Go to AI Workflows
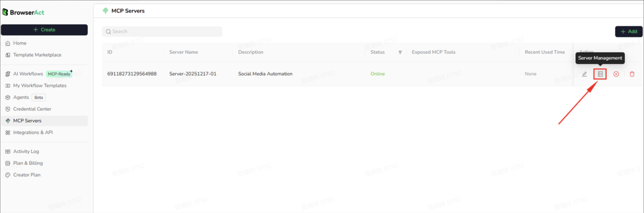Screen dimensions: 644x213 (28, 74)
